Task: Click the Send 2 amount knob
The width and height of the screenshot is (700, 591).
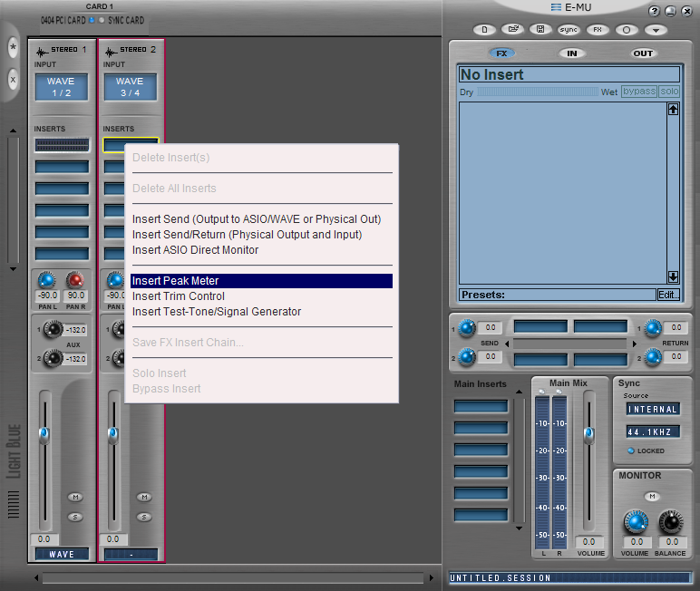Action: point(467,357)
